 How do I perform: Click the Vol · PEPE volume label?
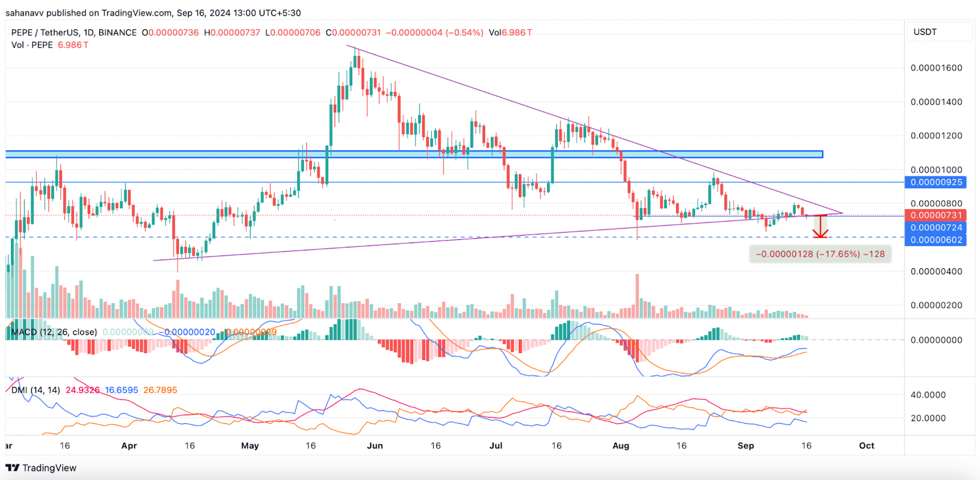(32, 45)
